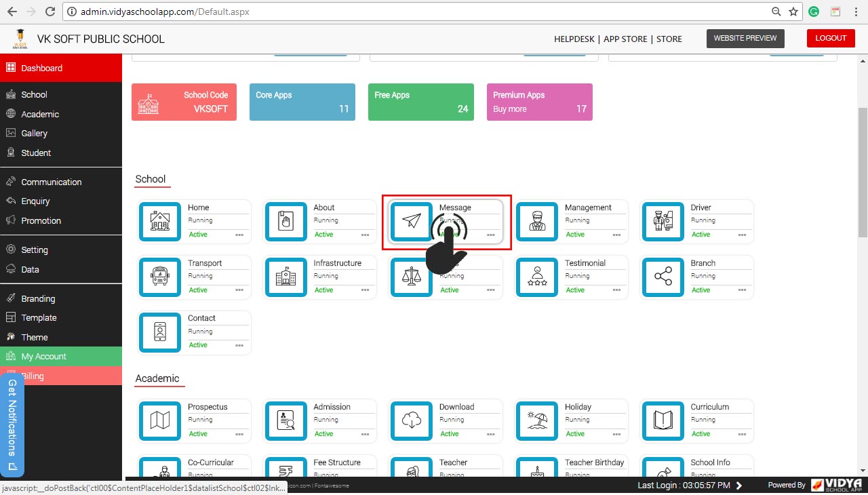This screenshot has width=868, height=495.
Task: Open the Contact phone icon
Action: [160, 332]
